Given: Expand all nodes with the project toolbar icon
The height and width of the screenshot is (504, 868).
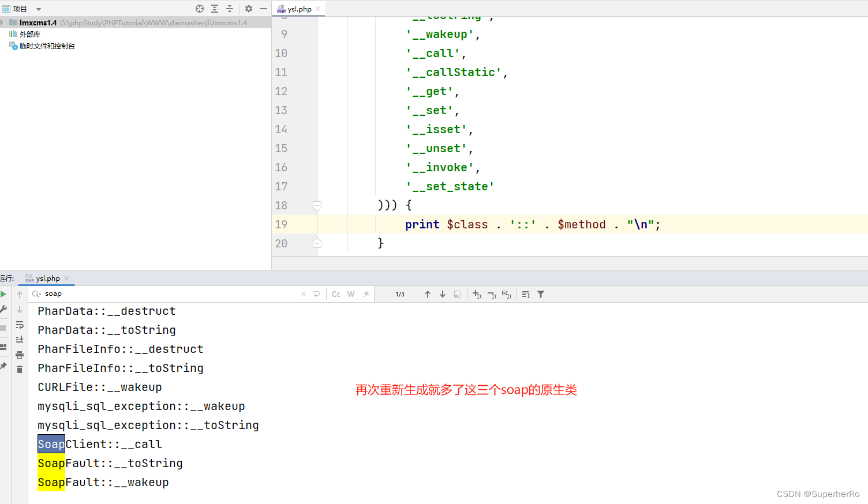Looking at the screenshot, I should point(214,9).
